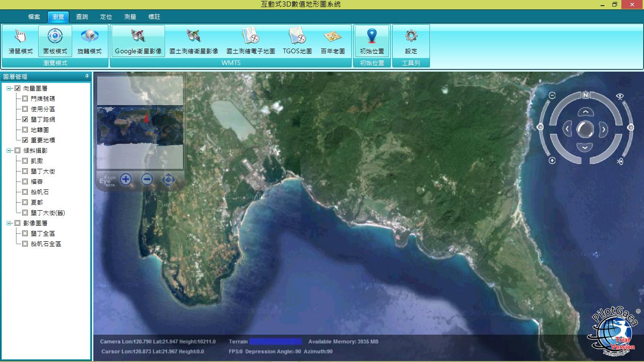Jump to 初始位置 initial position

(371, 40)
